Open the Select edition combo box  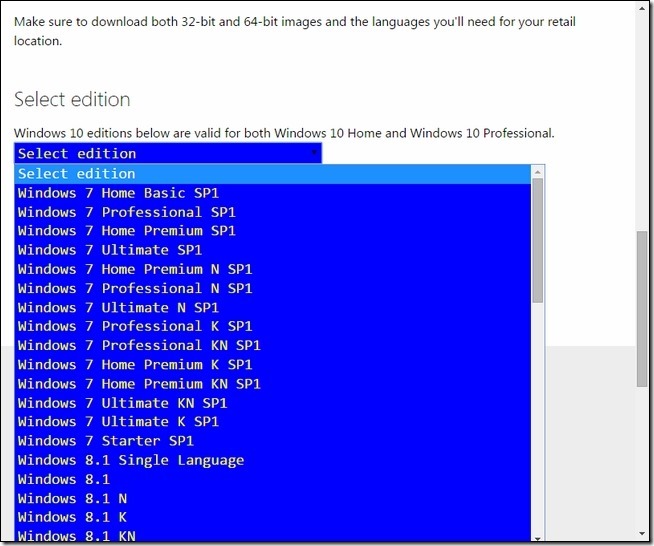pos(168,153)
